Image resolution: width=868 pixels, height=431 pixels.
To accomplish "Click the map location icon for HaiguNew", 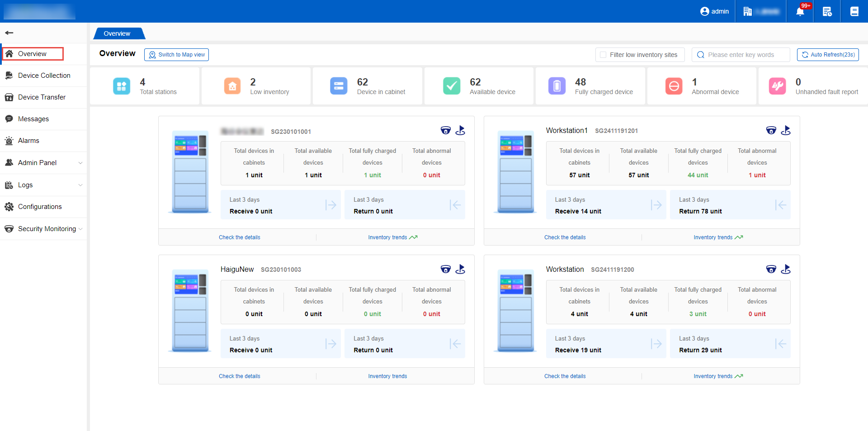I will (x=460, y=269).
